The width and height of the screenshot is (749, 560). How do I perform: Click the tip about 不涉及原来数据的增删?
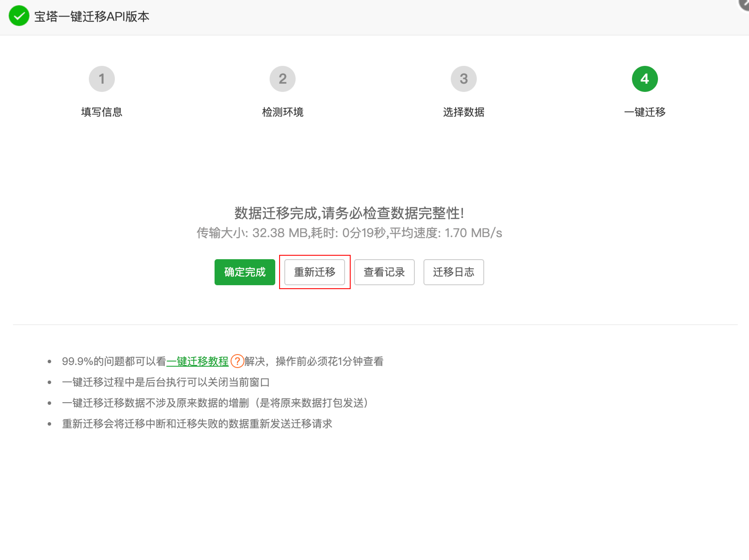click(x=215, y=403)
